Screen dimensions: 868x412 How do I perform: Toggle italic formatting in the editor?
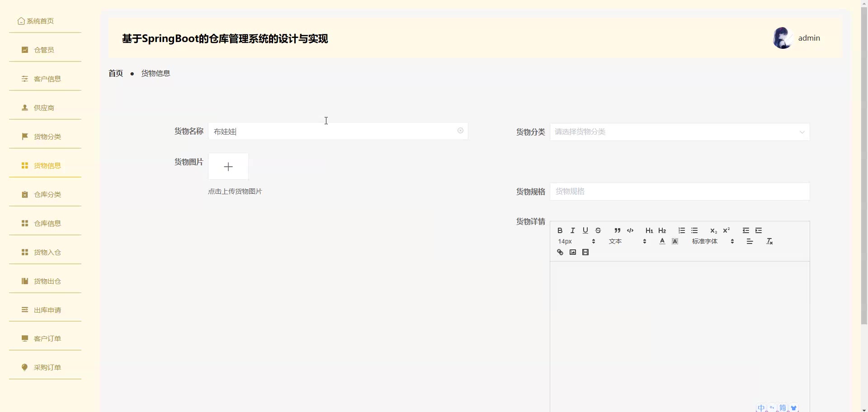coord(572,230)
